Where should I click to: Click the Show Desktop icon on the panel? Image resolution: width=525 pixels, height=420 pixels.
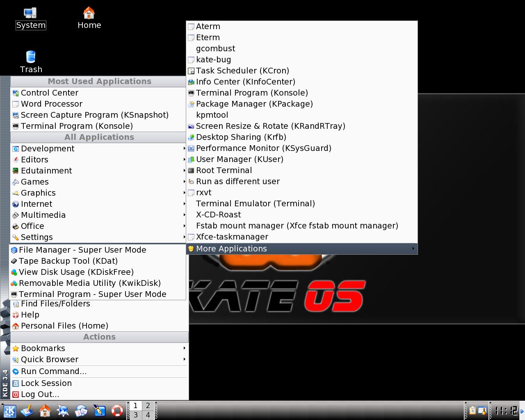[x=27, y=411]
